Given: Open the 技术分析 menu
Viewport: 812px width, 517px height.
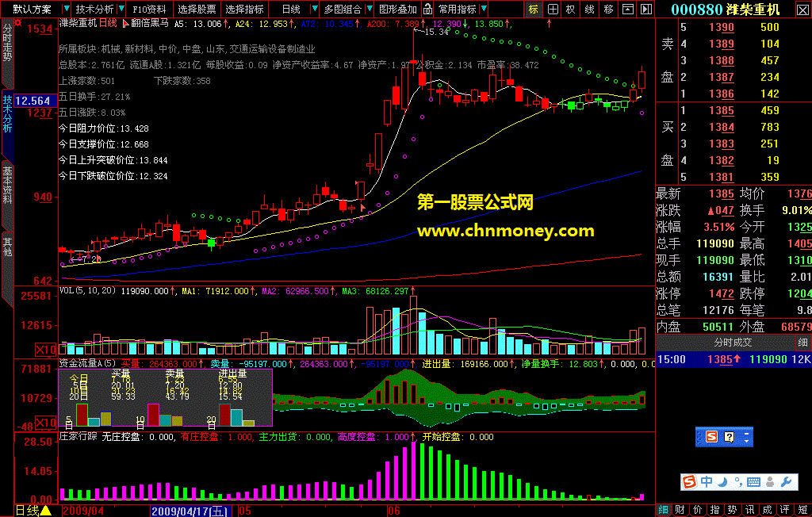Looking at the screenshot, I should (95, 10).
